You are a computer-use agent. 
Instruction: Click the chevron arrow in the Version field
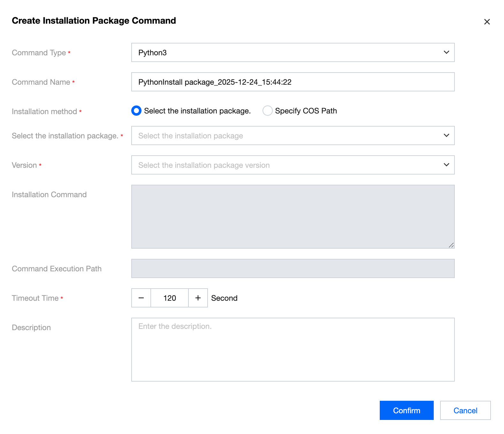coord(446,165)
